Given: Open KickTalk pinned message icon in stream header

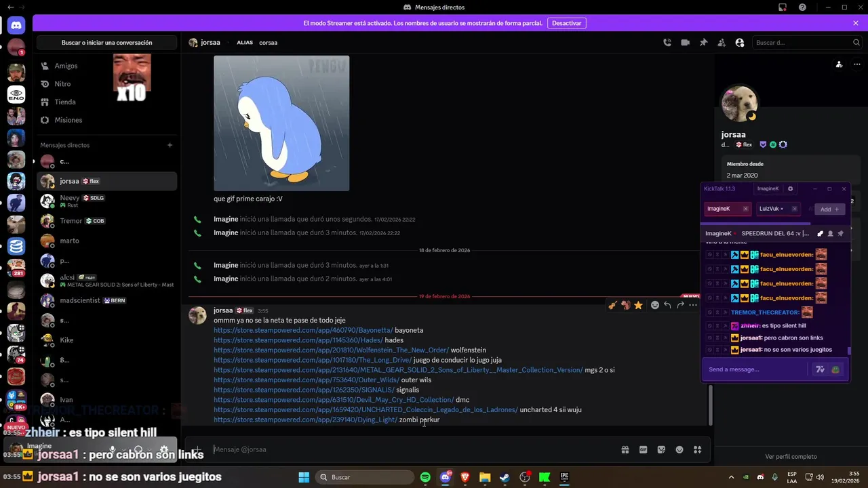Looking at the screenshot, I should pyautogui.click(x=841, y=233).
